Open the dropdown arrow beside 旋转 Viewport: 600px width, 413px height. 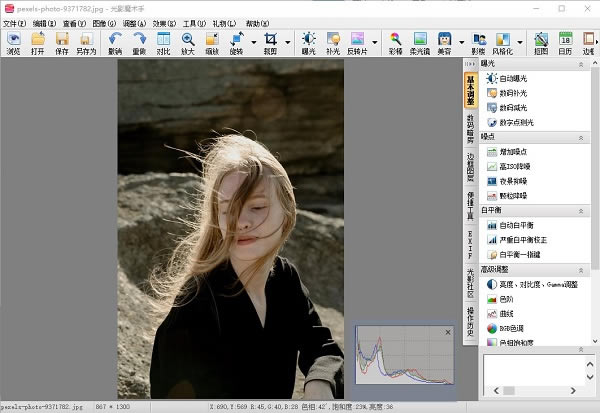pyautogui.click(x=254, y=42)
